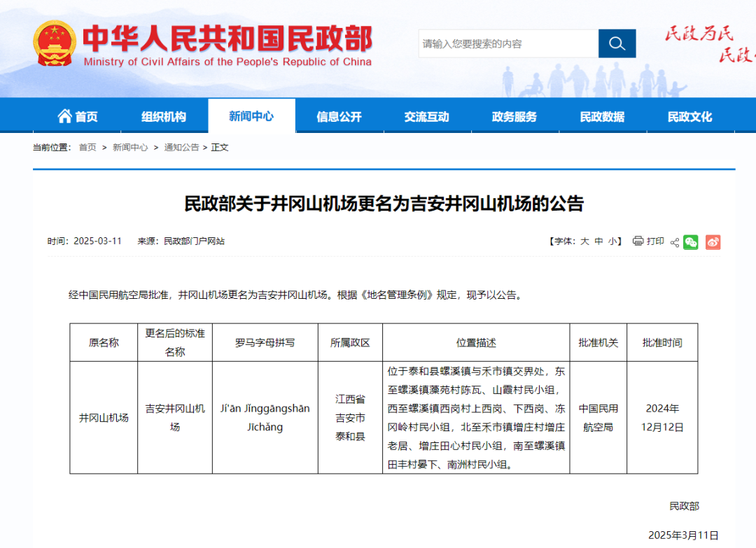The height and width of the screenshot is (548, 756).
Task: Click column header 原名称
Action: (x=104, y=343)
